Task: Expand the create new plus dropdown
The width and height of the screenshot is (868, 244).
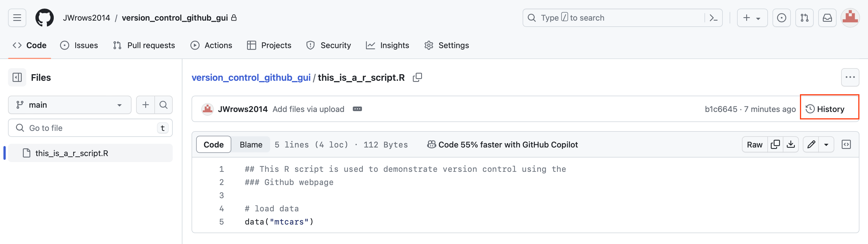Action: pyautogui.click(x=752, y=18)
